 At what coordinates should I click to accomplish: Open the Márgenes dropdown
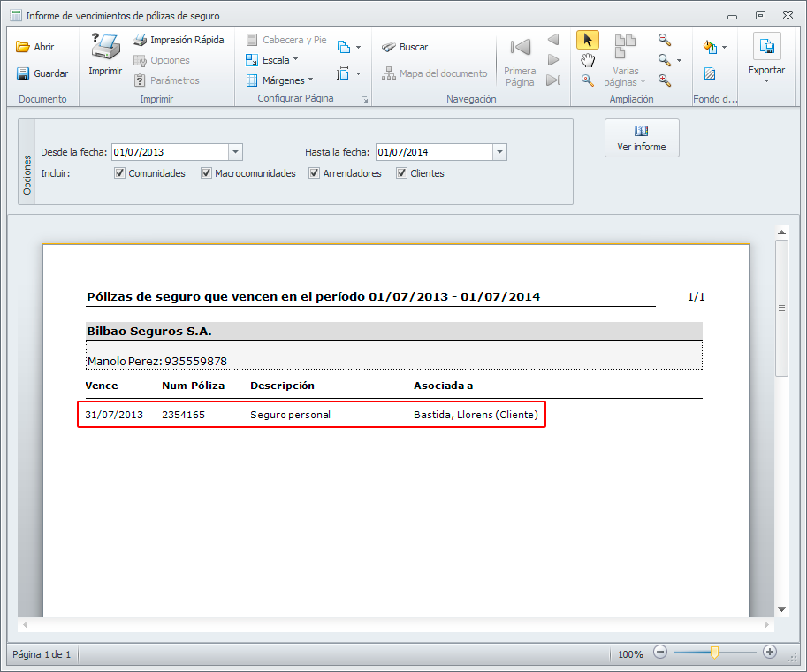coord(279,80)
